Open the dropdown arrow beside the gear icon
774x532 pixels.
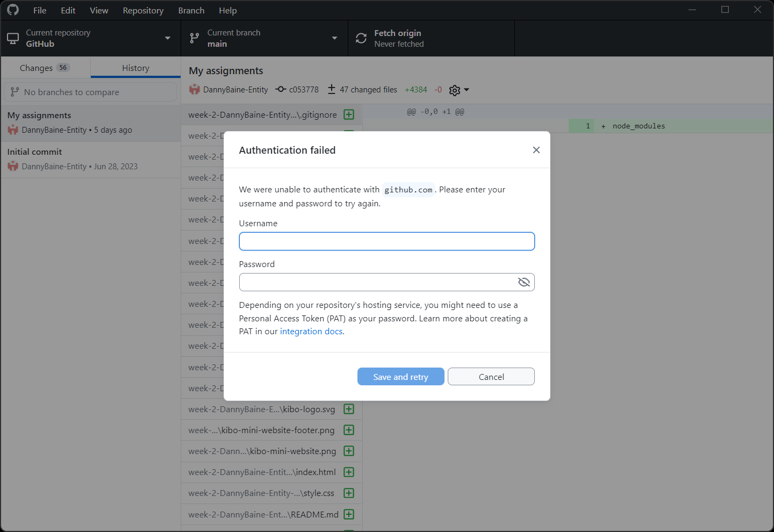pos(467,90)
